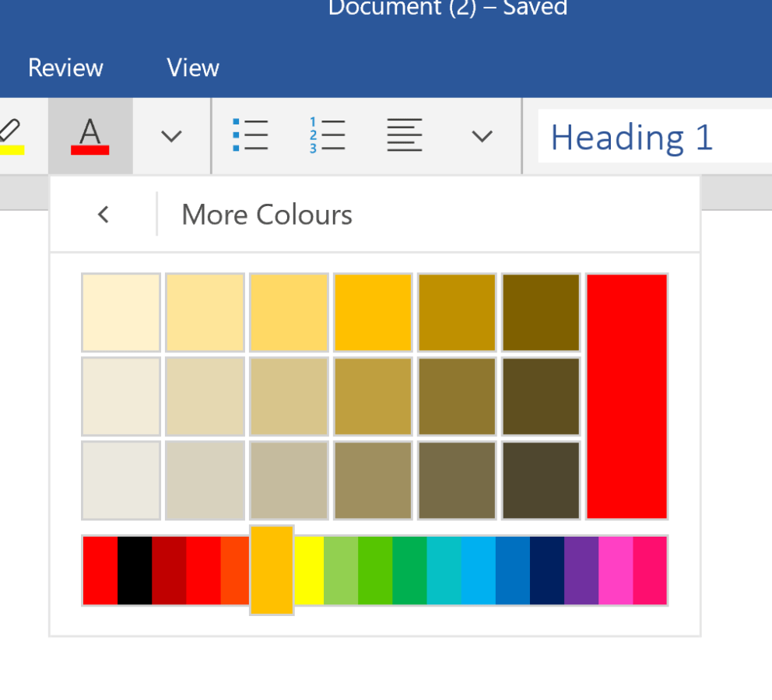Expand the alignment options chevron

point(482,136)
